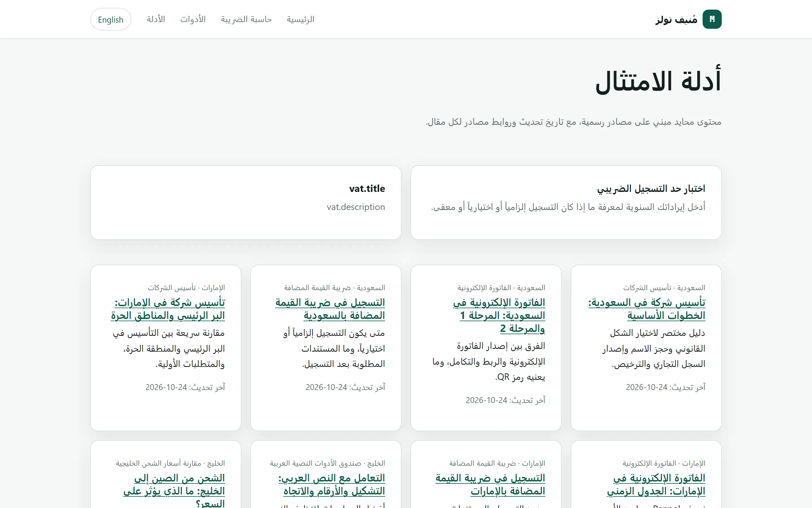Click label الخليج · مقارنة أسعار الشحن الخليجية
812x508 pixels.
[171, 463]
